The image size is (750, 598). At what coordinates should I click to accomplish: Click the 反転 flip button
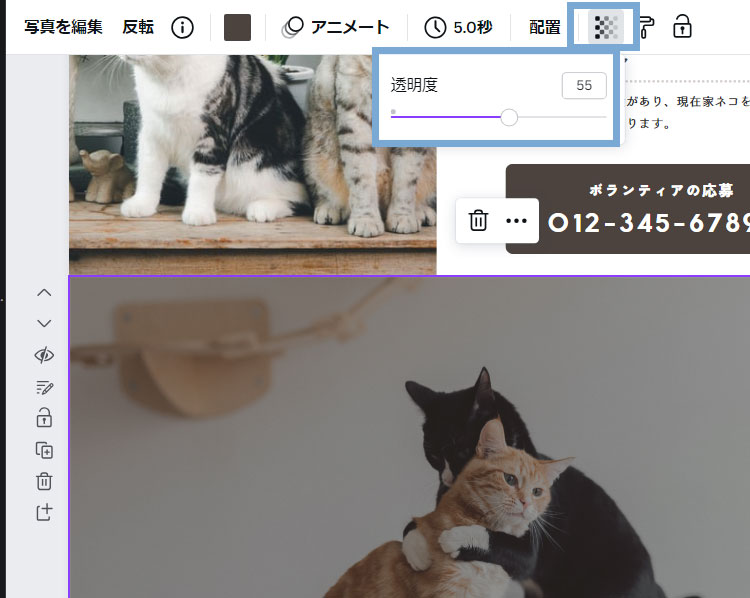(138, 27)
